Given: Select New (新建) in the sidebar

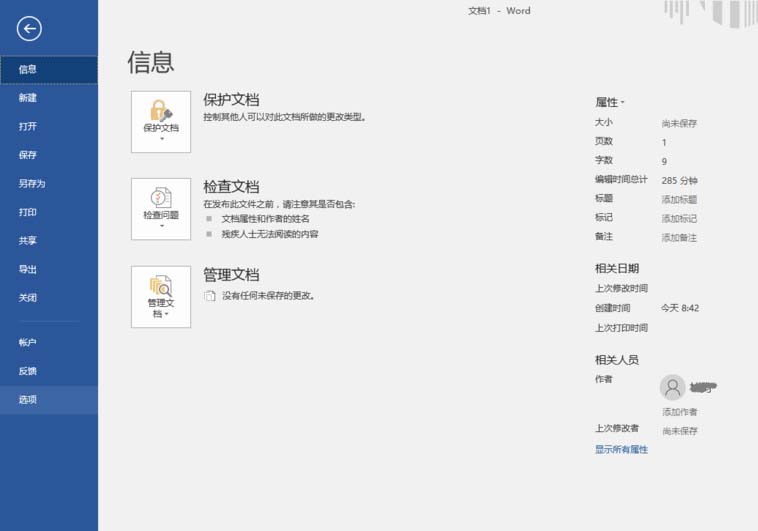Looking at the screenshot, I should [28, 98].
